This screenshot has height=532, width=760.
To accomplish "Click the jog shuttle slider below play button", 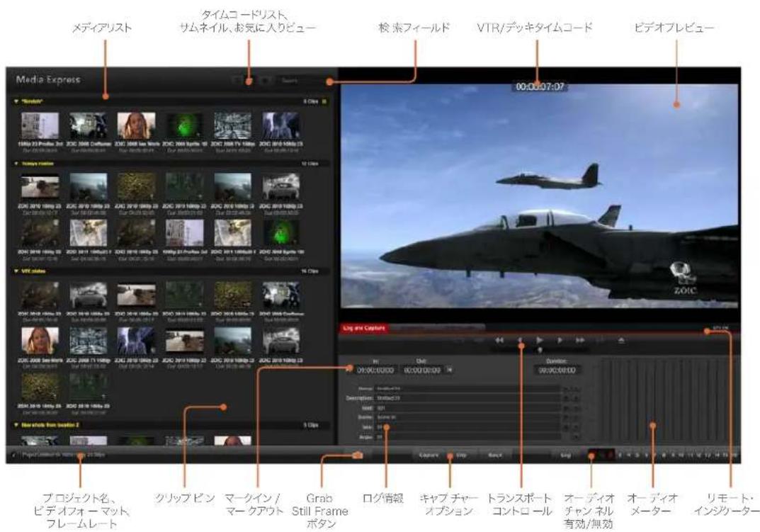I will [539, 350].
